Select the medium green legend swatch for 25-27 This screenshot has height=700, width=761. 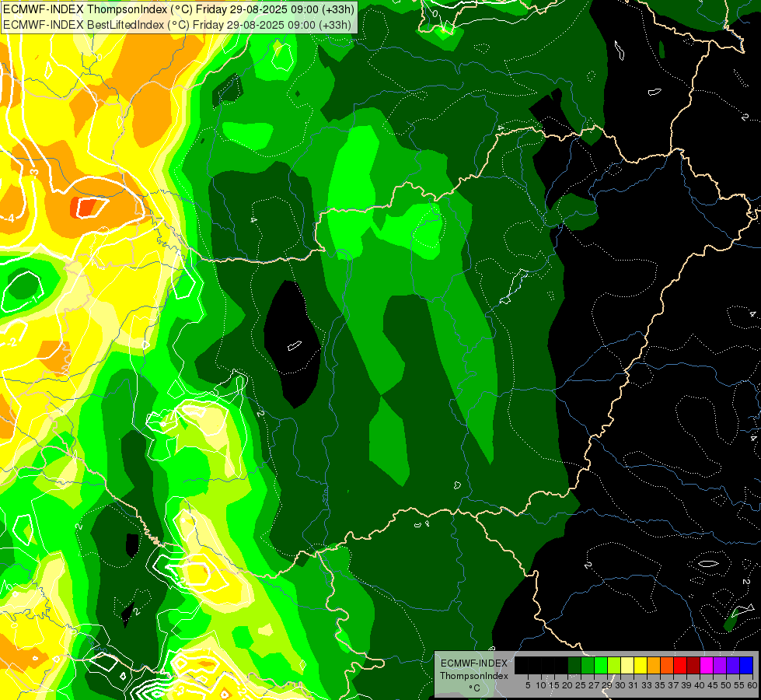pyautogui.click(x=588, y=665)
